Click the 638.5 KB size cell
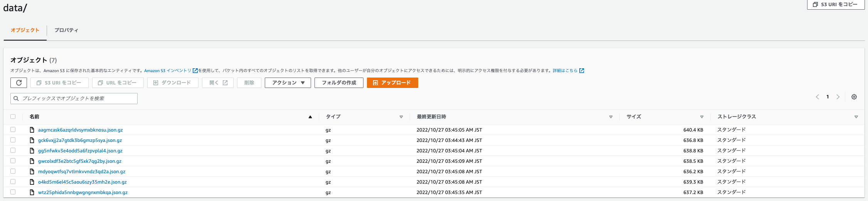Viewport: 868px width, 201px height. [x=693, y=161]
